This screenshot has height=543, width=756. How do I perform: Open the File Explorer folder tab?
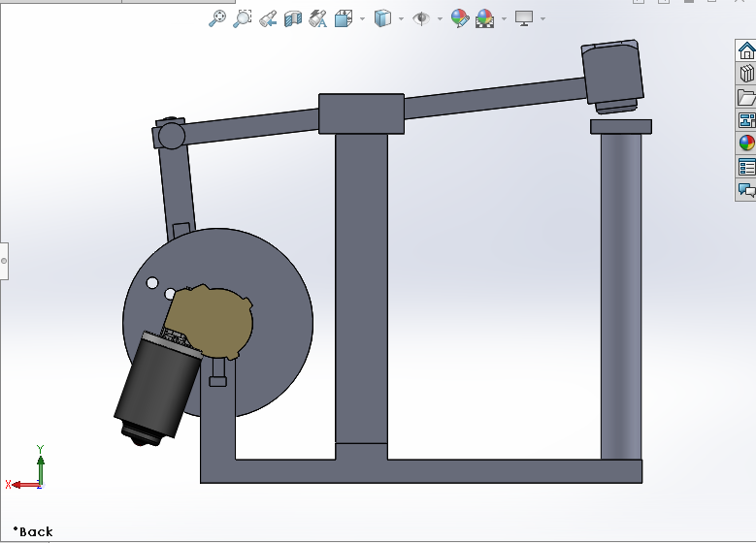[x=746, y=96]
